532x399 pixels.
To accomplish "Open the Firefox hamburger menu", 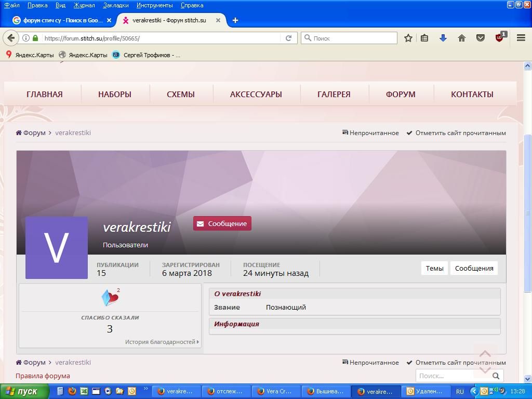I will 521,38.
